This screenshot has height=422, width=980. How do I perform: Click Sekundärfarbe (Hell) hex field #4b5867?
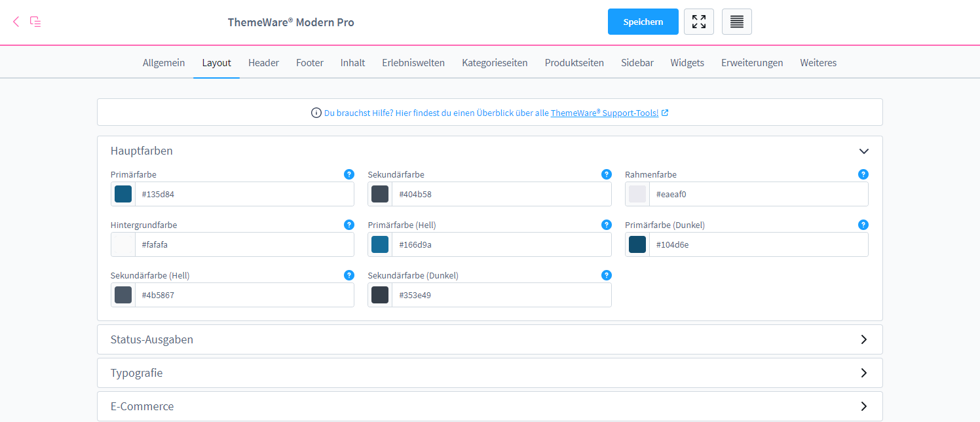pos(244,295)
